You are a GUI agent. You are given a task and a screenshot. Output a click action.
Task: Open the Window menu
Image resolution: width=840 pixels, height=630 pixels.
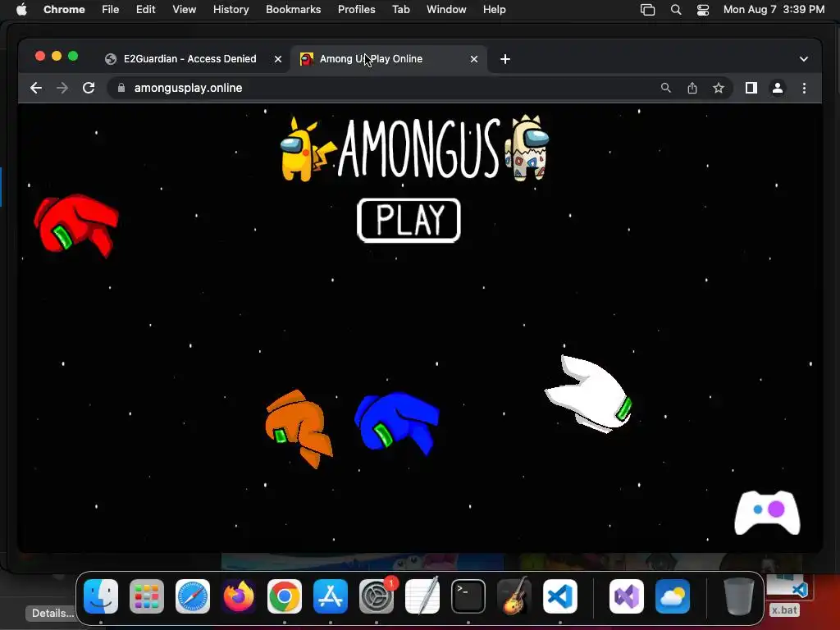(446, 10)
